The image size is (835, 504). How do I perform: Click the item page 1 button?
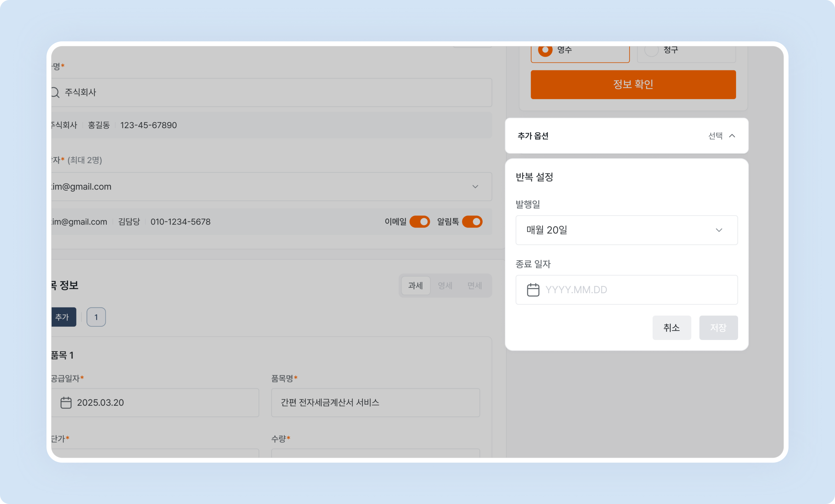[96, 317]
